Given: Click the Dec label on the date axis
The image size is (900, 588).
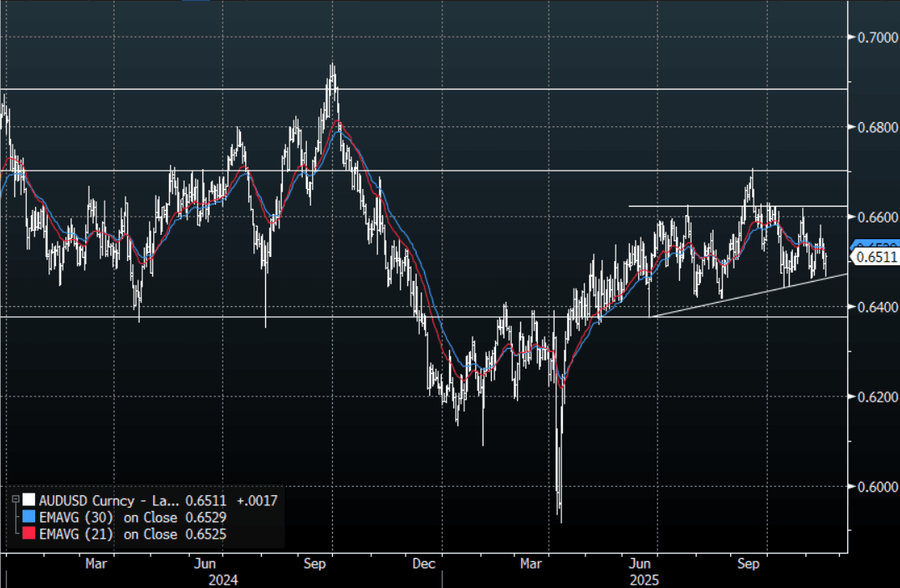Looking at the screenshot, I should click(424, 564).
